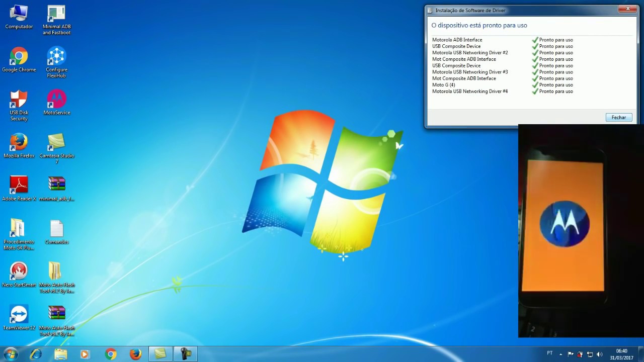644x362 pixels.
Task: Open Configure FlexiHub shortcut
Action: click(x=56, y=62)
